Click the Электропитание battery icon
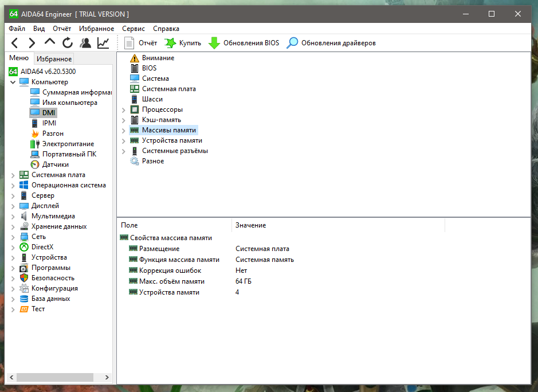This screenshot has height=392, width=538. (34, 144)
